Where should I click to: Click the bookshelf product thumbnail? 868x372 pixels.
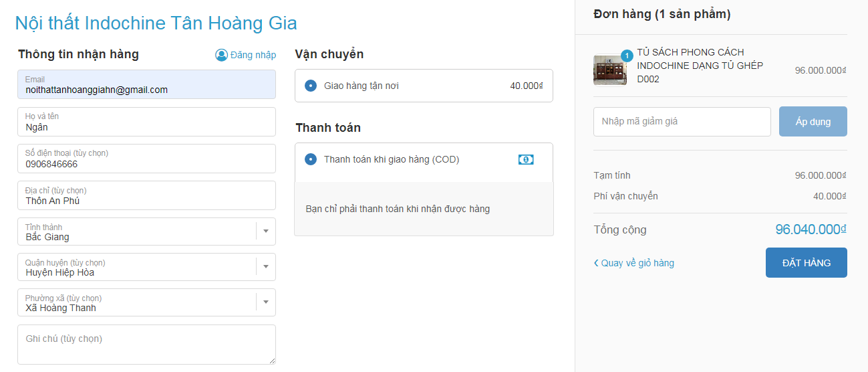(x=609, y=70)
